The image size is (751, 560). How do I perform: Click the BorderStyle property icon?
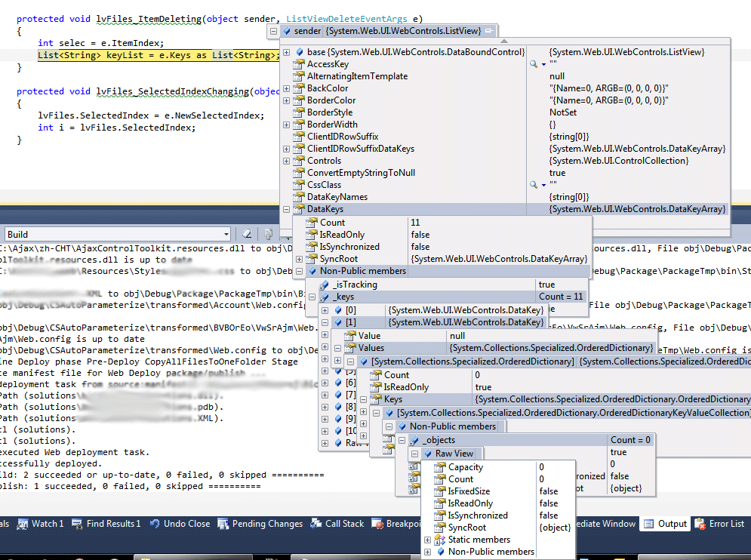pyautogui.click(x=299, y=112)
